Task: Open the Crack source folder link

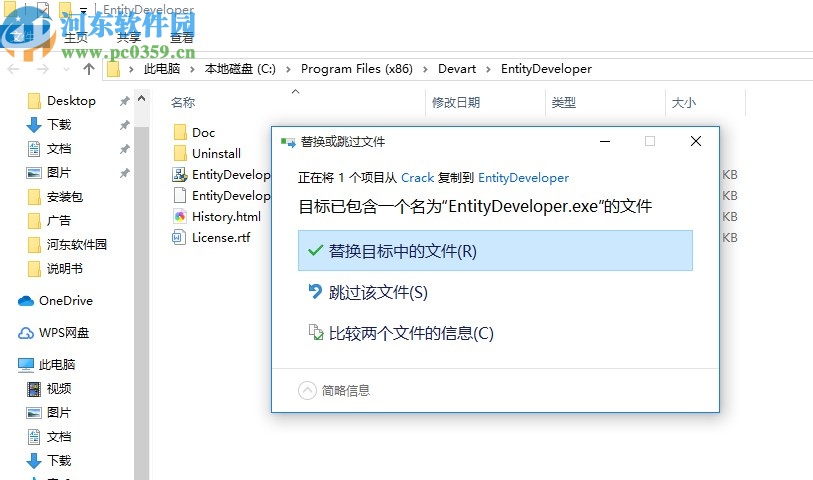Action: click(417, 178)
